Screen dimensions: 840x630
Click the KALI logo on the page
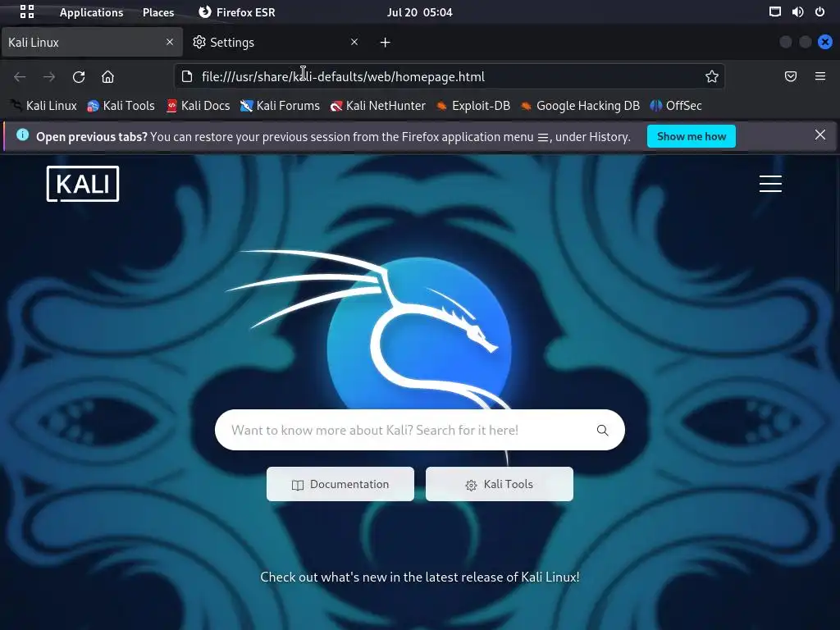[83, 184]
